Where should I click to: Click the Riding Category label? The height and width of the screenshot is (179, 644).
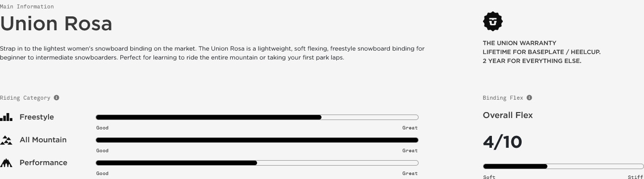[25, 98]
